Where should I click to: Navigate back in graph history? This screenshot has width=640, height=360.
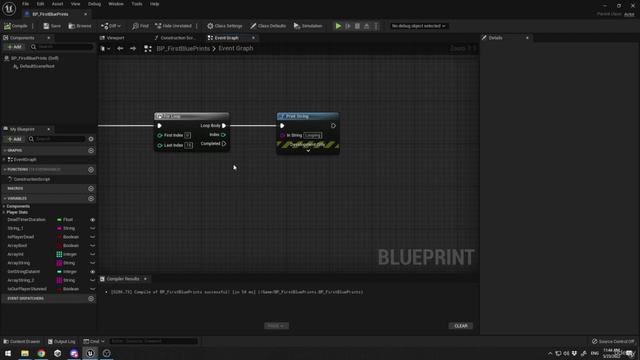[x=120, y=49]
